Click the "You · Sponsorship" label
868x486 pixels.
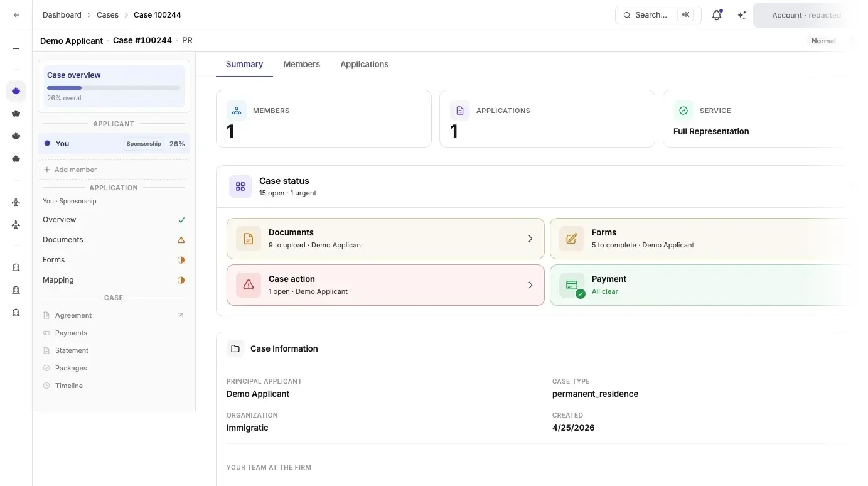[70, 201]
